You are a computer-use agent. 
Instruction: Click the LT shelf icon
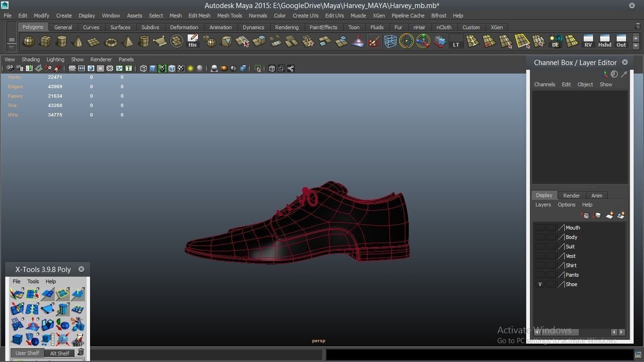(456, 41)
